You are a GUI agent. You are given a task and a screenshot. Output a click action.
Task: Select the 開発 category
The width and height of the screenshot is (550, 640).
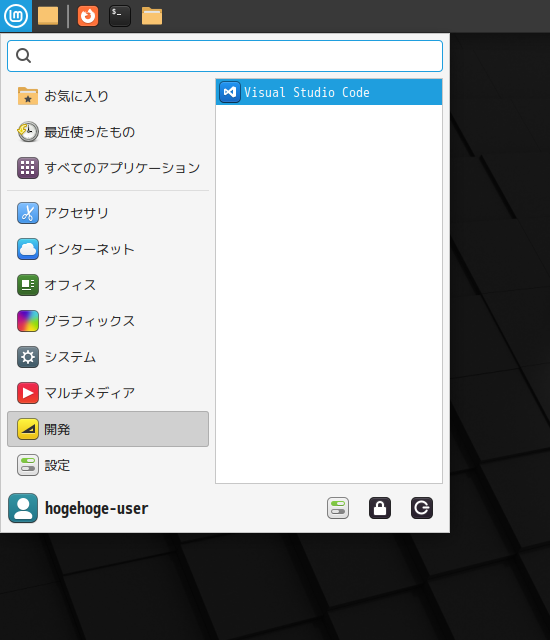(108, 429)
